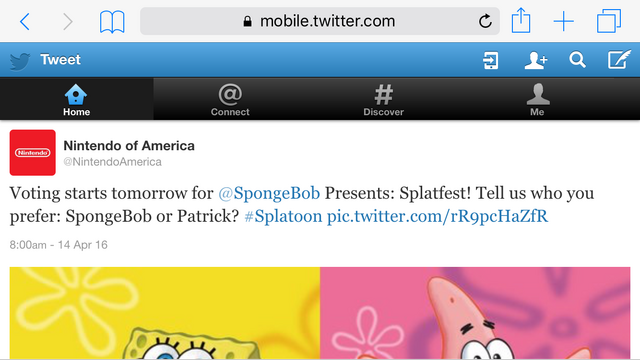Image resolution: width=640 pixels, height=360 pixels.
Task: Click the add user follow icon
Action: [x=536, y=60]
